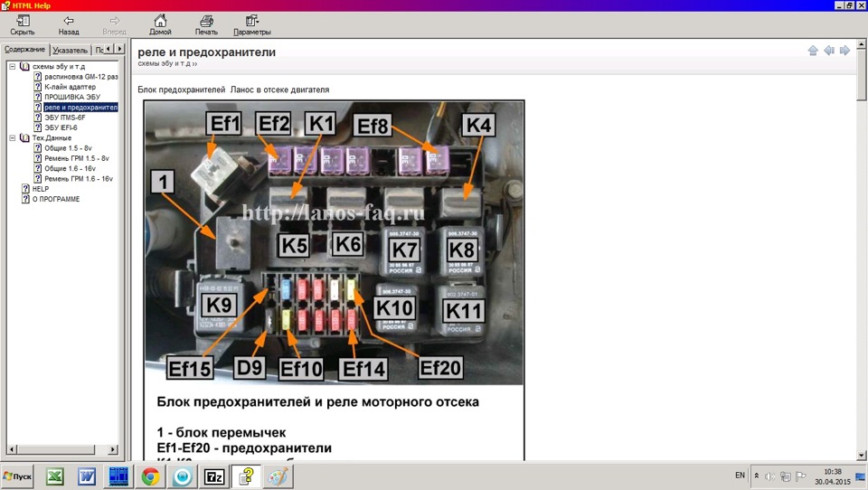Click the page icon beside HELP

(x=25, y=189)
